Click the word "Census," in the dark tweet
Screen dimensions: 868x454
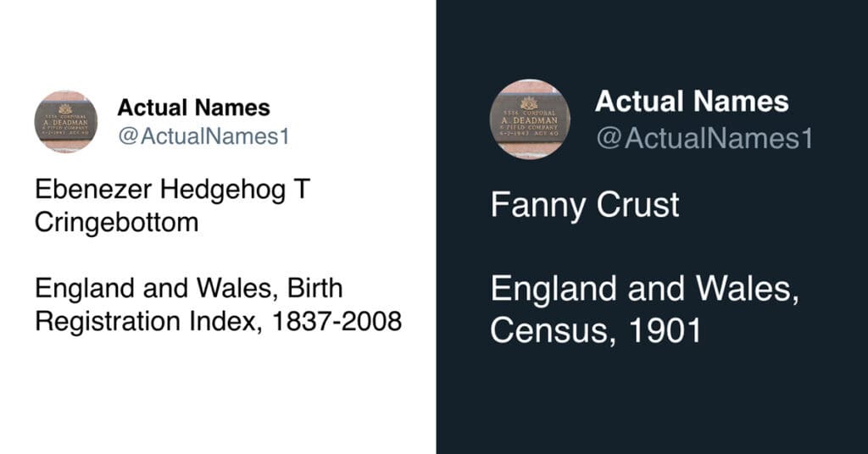point(553,331)
